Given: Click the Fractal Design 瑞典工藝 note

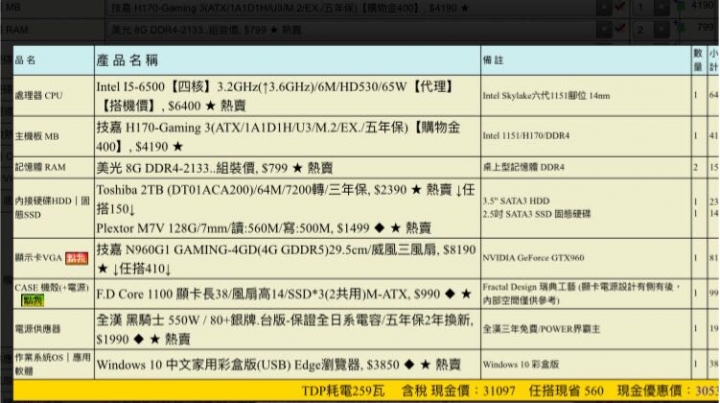Looking at the screenshot, I should tap(582, 294).
